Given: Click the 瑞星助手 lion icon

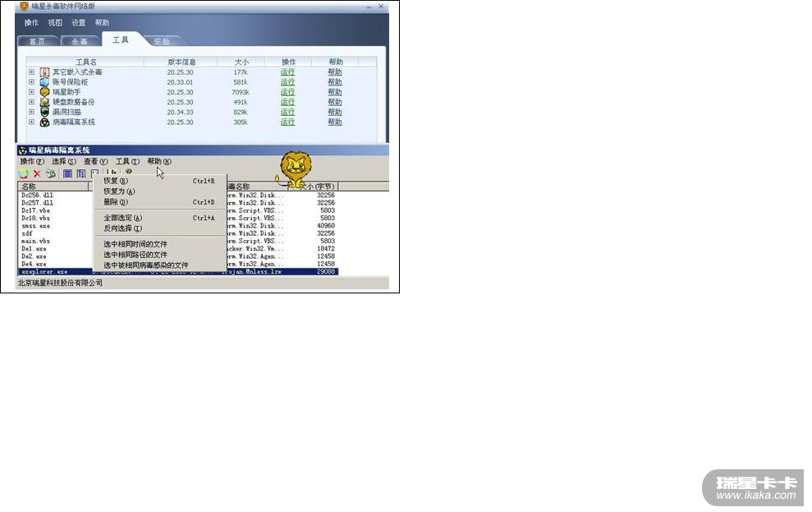Looking at the screenshot, I should [44, 92].
